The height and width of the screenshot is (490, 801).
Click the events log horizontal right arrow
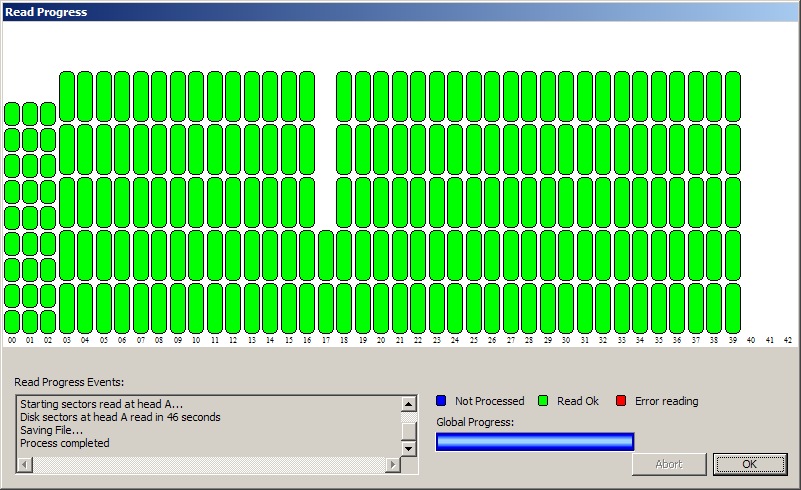pyautogui.click(x=393, y=466)
